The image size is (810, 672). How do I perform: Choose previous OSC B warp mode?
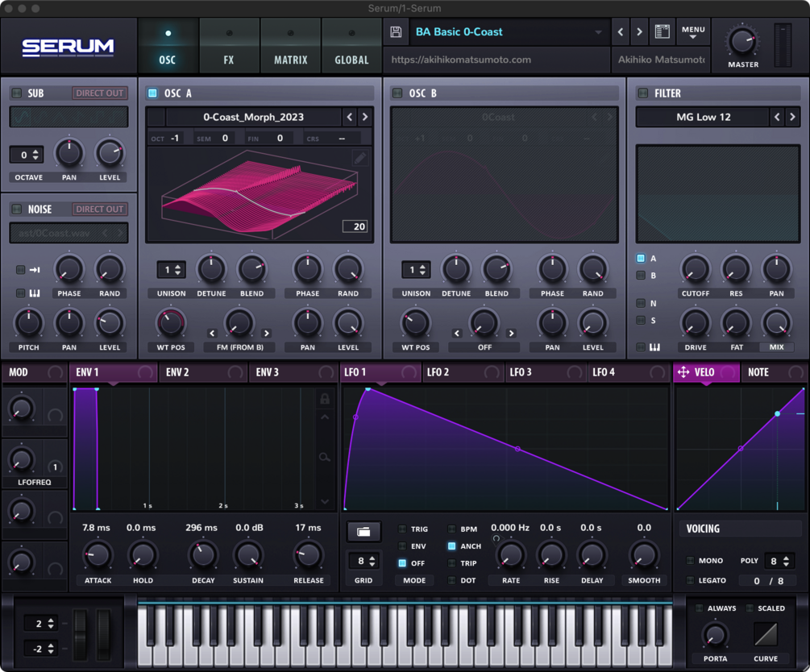457,333
